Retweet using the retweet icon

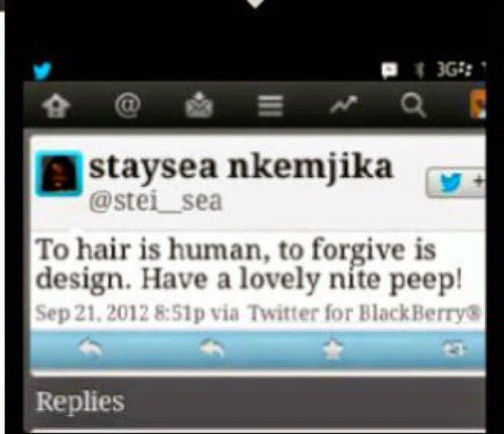click(x=454, y=349)
